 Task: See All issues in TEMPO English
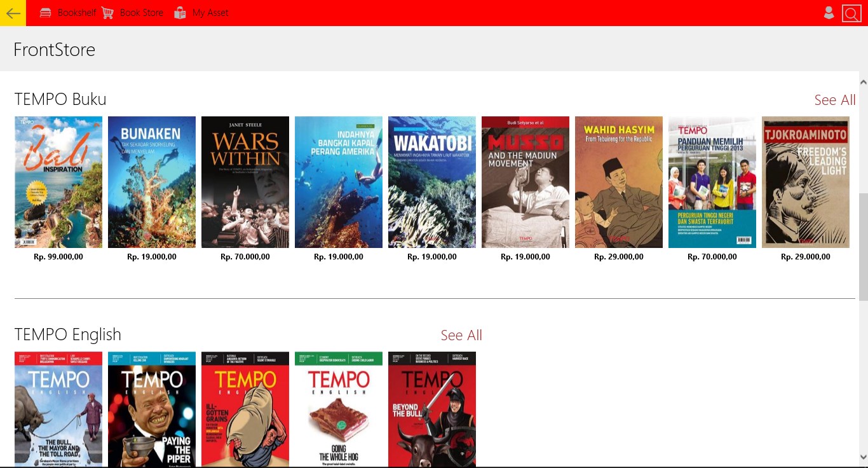point(461,335)
